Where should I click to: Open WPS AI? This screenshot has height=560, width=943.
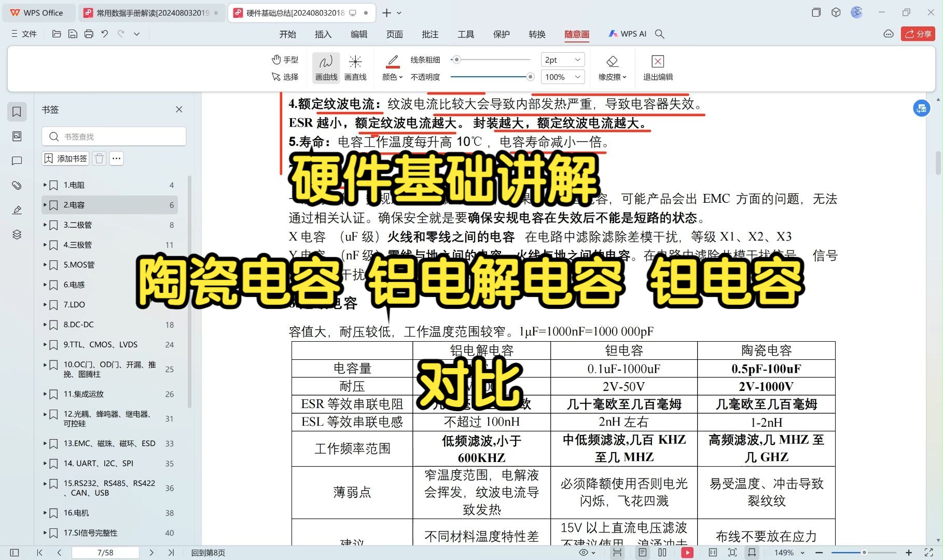tap(628, 34)
